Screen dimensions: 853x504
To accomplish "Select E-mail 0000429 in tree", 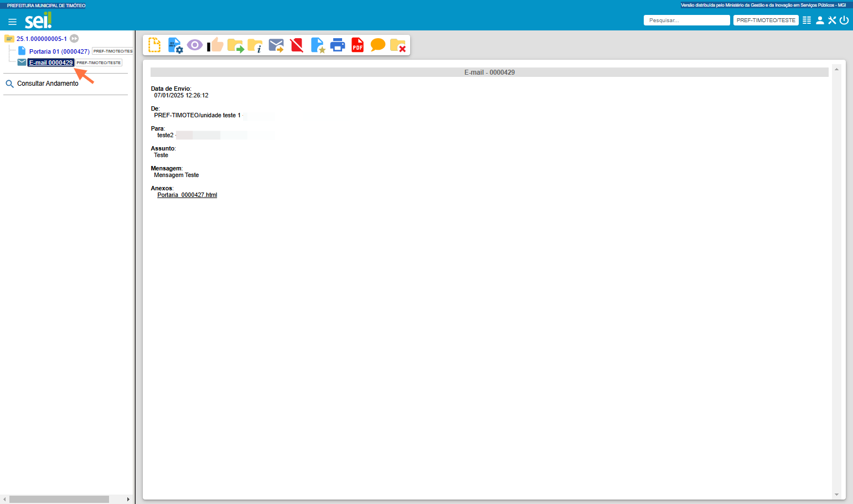I will (x=51, y=63).
